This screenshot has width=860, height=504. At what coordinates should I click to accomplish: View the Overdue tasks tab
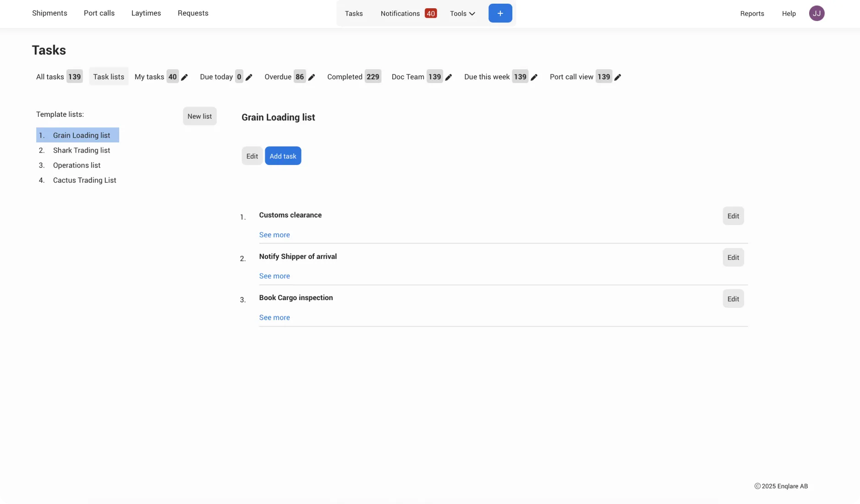pos(285,77)
